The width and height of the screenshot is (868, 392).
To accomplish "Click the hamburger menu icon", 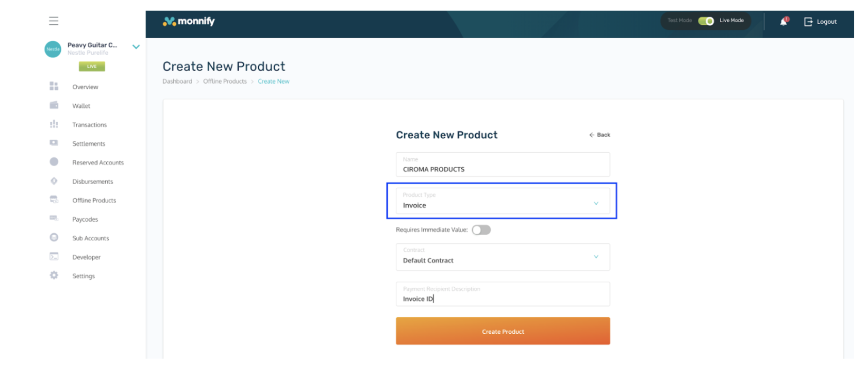I will [54, 21].
